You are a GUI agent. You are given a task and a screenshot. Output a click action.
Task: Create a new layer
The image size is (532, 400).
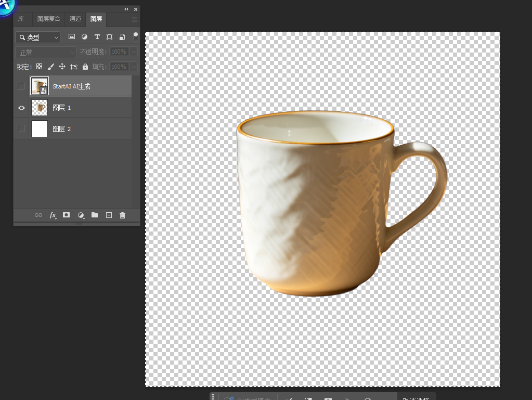tap(109, 215)
